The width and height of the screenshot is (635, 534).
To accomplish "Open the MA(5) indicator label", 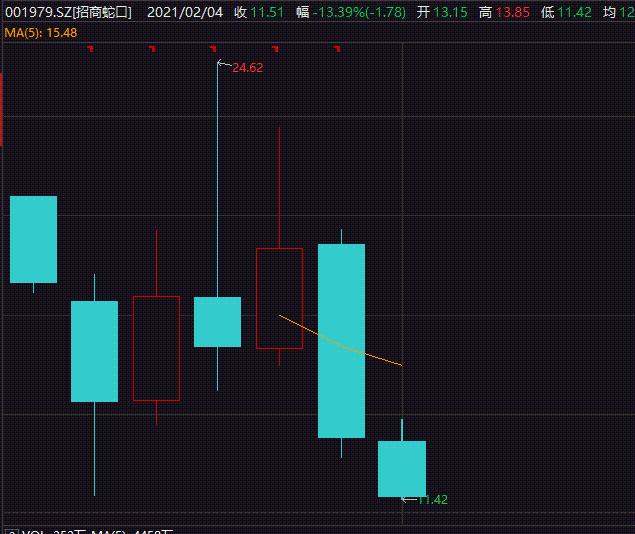I will pyautogui.click(x=41, y=32).
